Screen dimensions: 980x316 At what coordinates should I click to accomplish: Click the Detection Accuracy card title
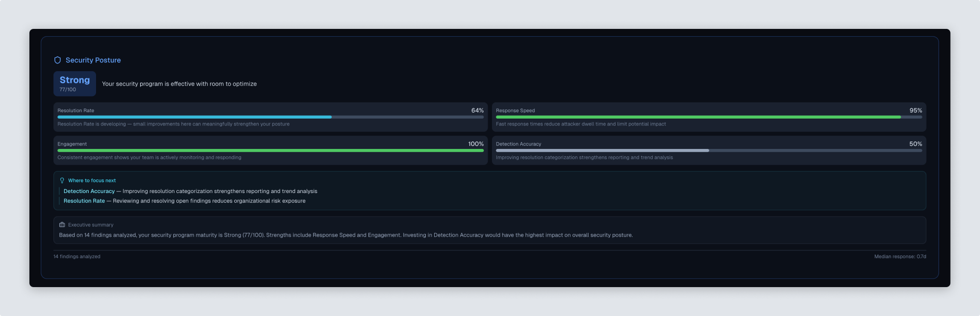tap(518, 144)
